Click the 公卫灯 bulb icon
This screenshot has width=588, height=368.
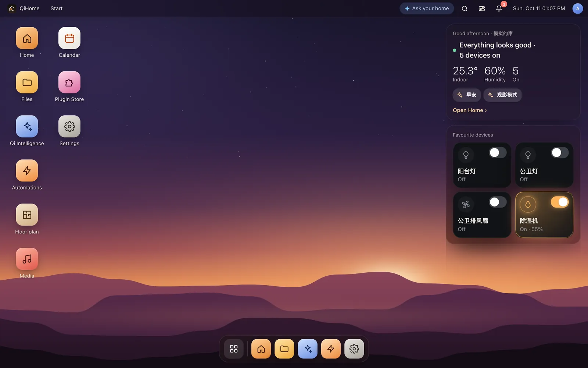(528, 155)
